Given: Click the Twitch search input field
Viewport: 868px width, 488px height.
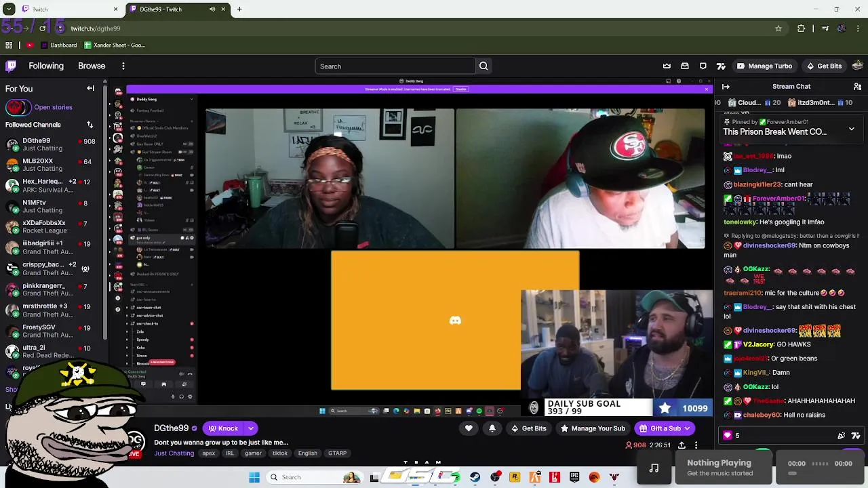Looking at the screenshot, I should click(395, 66).
